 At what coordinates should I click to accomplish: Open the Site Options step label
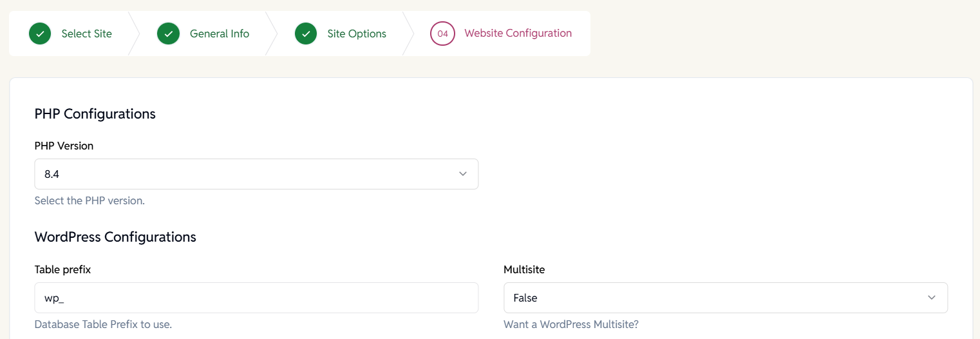(356, 34)
